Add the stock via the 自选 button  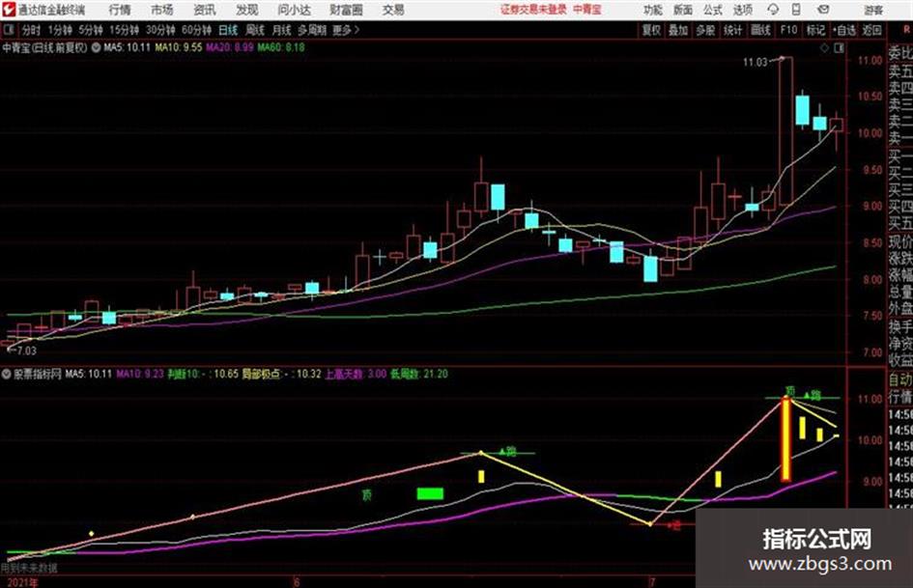[844, 30]
